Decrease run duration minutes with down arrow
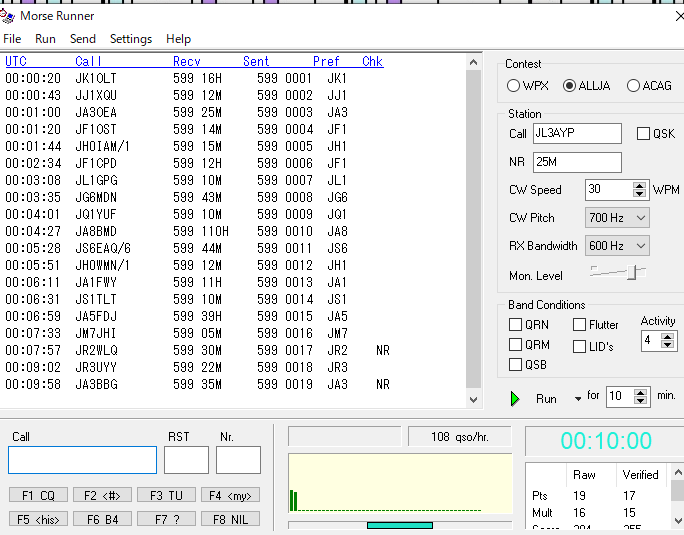 tap(640, 400)
